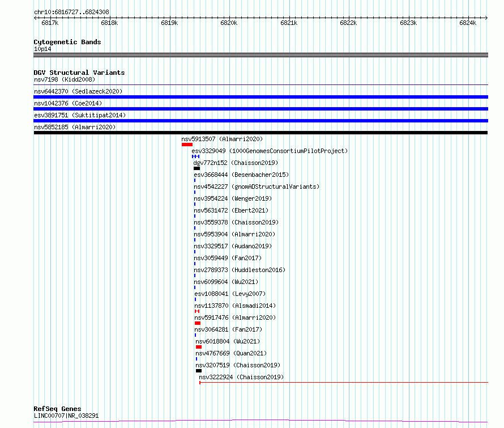Open the LINC00707|NR_038291 gene label
Viewport: 504px width, 428px height.
tap(66, 416)
